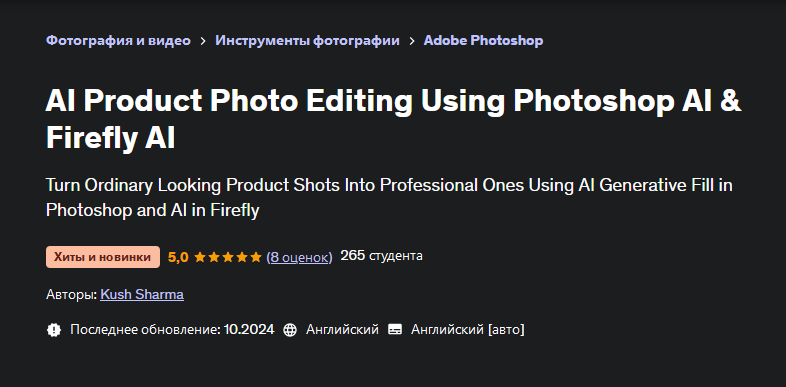
Task: Click the chevron before Adobe Photoshop
Action: tap(412, 41)
